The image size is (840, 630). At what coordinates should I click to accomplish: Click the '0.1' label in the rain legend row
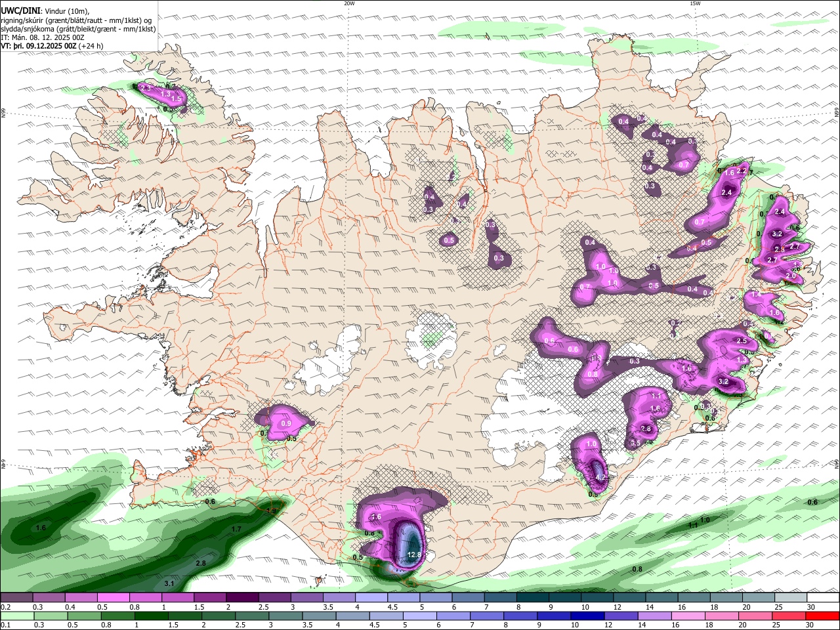pos(5,625)
